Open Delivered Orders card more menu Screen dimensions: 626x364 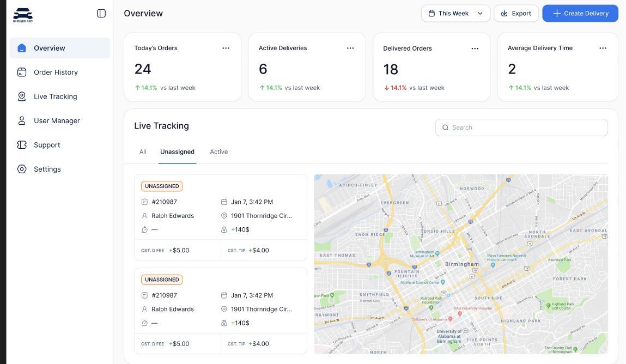[475, 48]
